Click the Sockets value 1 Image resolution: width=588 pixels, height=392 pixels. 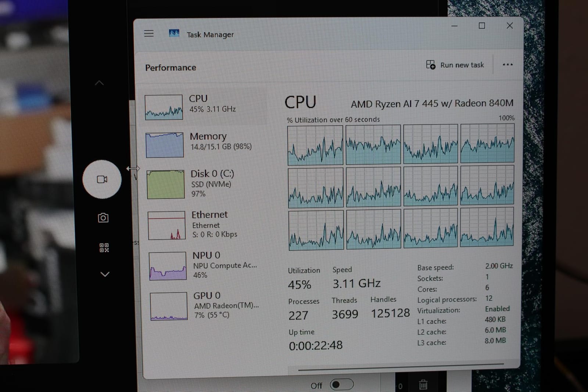tap(487, 277)
